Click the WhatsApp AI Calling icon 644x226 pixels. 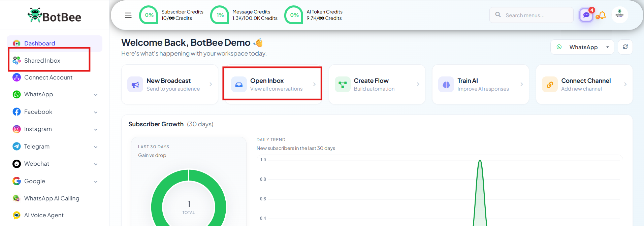point(17,198)
